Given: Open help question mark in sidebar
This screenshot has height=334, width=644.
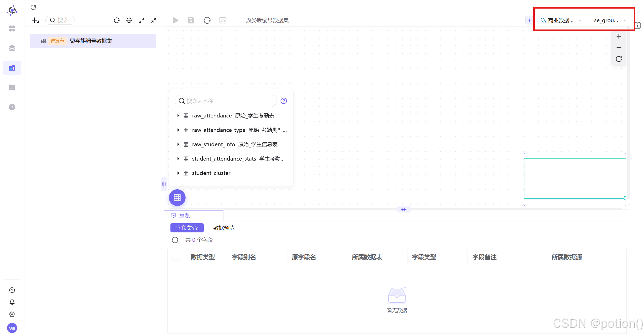Looking at the screenshot, I should click(x=12, y=290).
